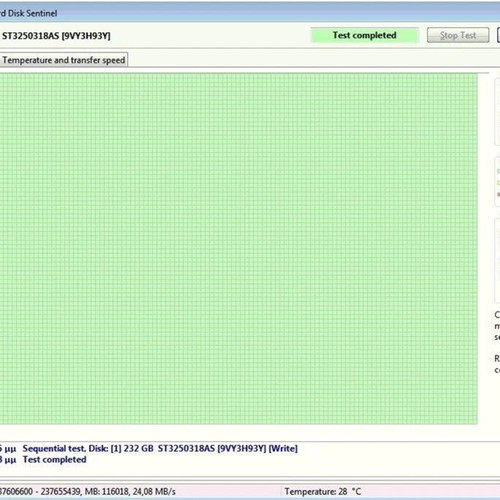Screen dimensions: 500x500
Task: Click the Stop Test button
Action: [x=458, y=35]
